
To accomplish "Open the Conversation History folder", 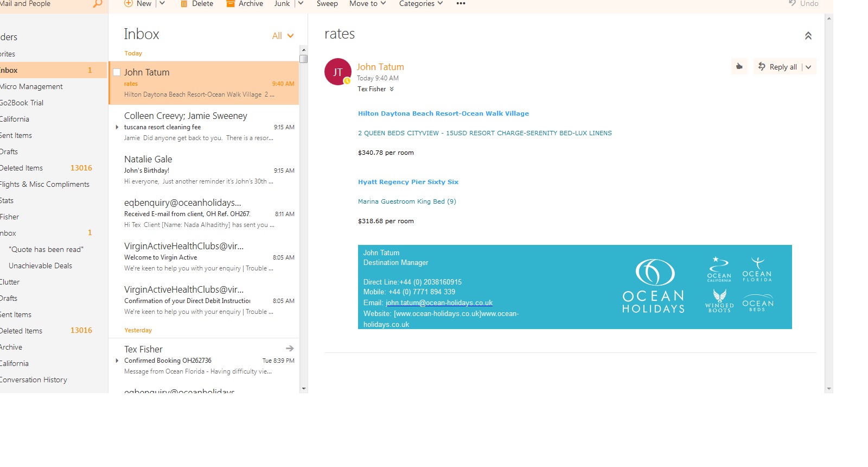I will pyautogui.click(x=34, y=380).
